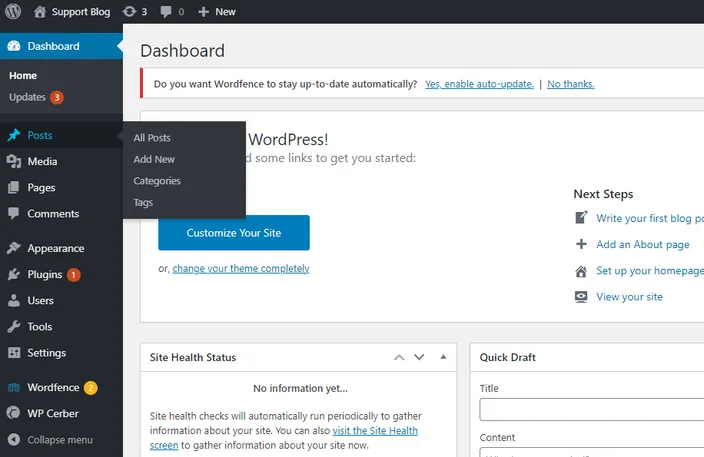Open Support Blog home icon
This screenshot has height=457, width=704.
pyautogui.click(x=40, y=12)
